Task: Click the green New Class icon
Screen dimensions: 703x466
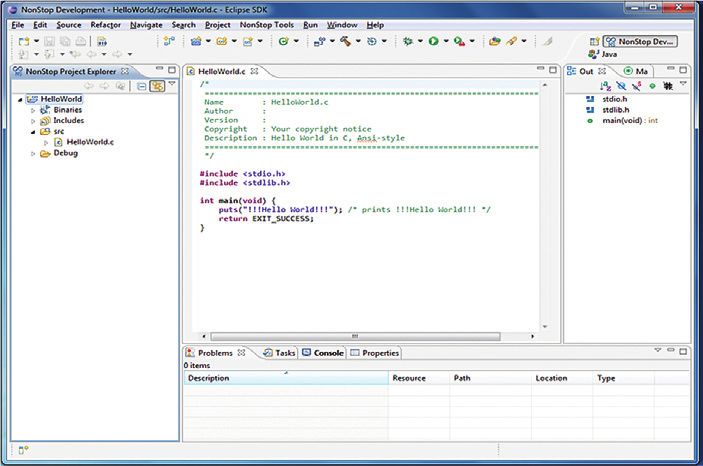Action: (x=283, y=41)
